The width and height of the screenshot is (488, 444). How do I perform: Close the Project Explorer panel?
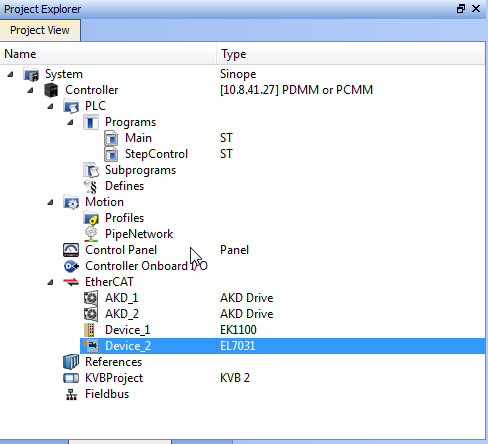coord(476,9)
